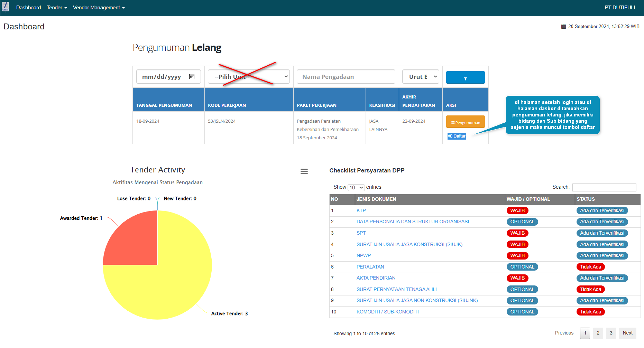Open the Tender menu
644x348 pixels.
click(57, 8)
